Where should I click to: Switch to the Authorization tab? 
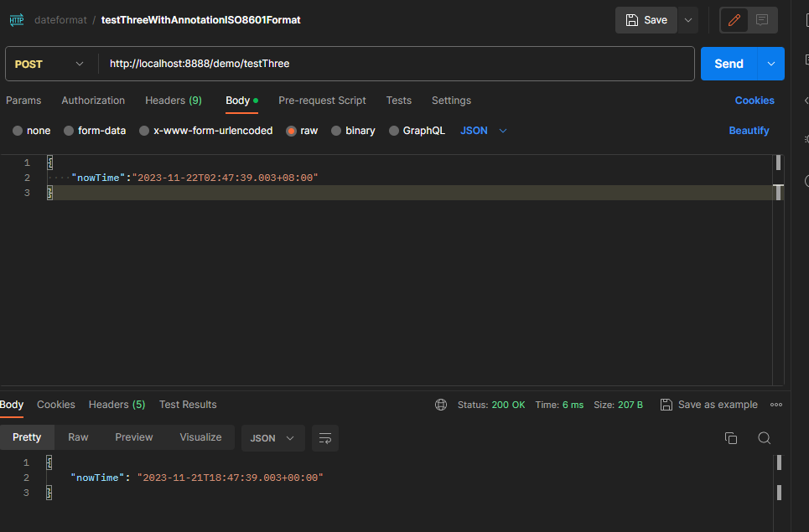(93, 101)
